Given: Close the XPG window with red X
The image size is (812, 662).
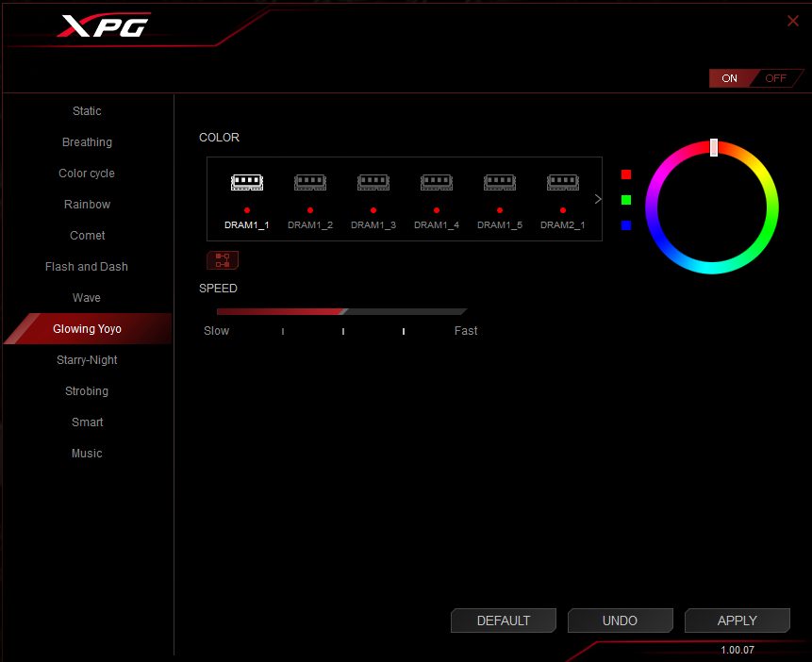Looking at the screenshot, I should point(793,21).
